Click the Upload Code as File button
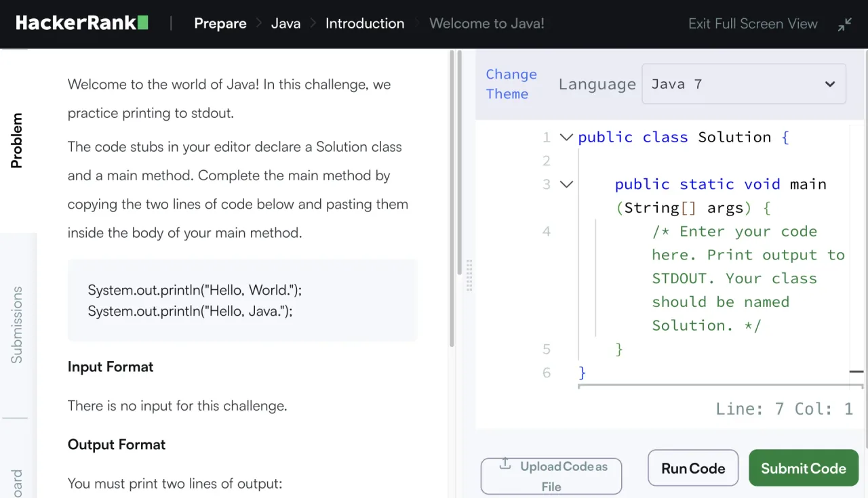The width and height of the screenshot is (868, 498). tap(551, 476)
